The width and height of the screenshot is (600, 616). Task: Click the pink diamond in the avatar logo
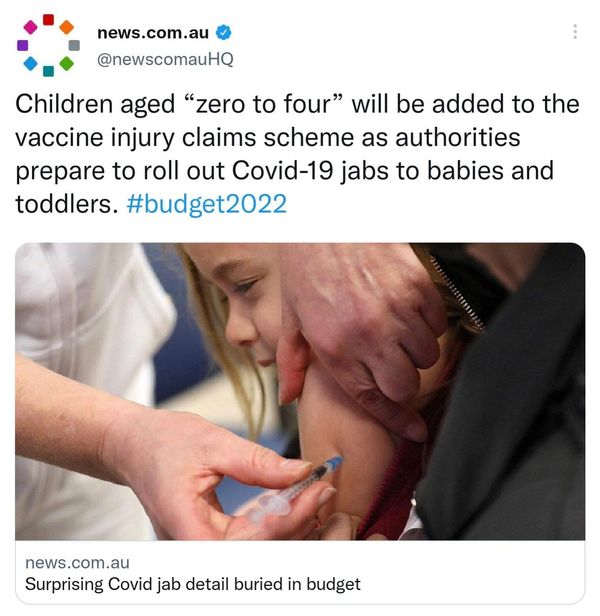click(31, 27)
